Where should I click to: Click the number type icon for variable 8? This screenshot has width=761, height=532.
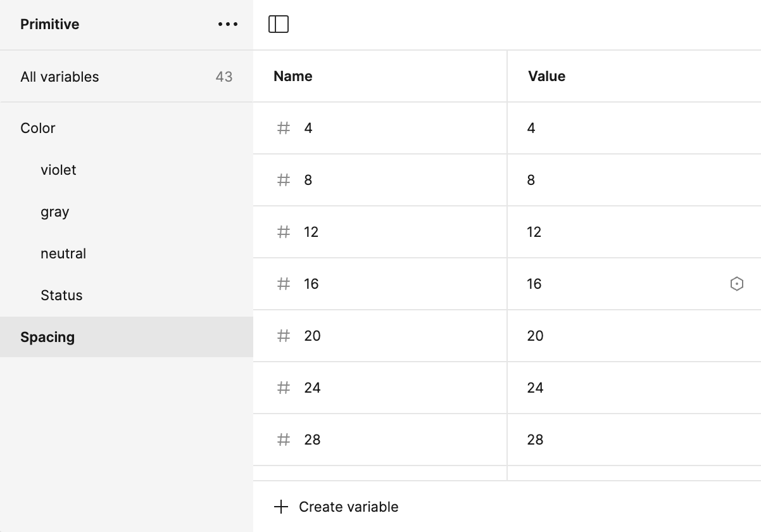(284, 180)
